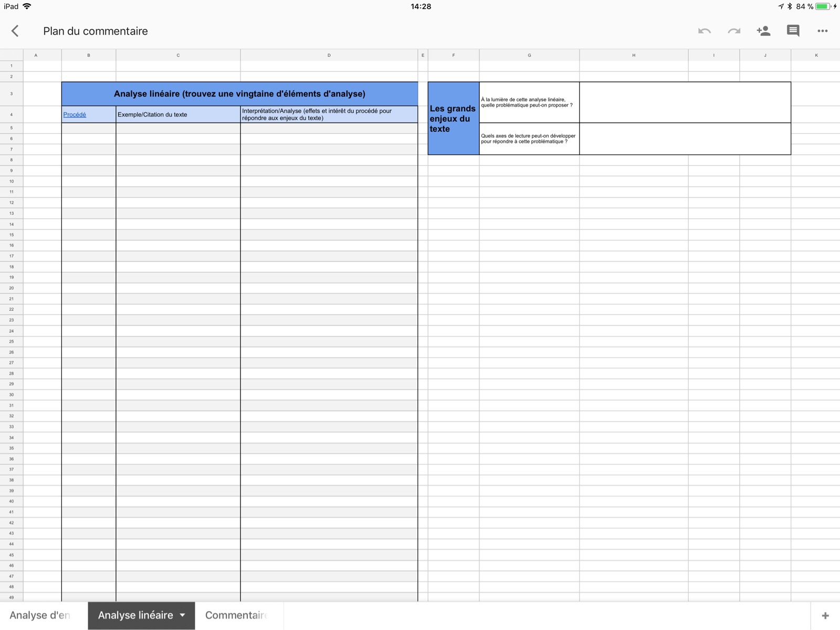Tap the location arrow icon in status bar
Image resolution: width=840 pixels, height=630 pixels.
[781, 6]
